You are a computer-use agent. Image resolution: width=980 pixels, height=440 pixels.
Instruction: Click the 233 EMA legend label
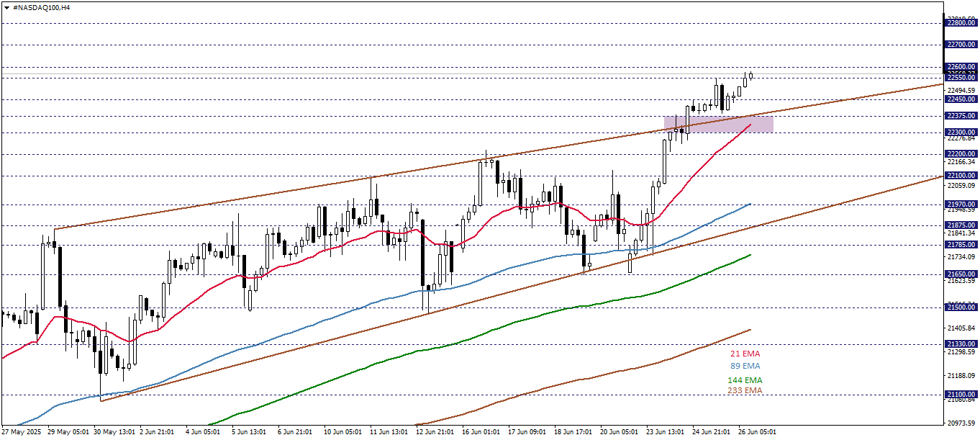745,390
